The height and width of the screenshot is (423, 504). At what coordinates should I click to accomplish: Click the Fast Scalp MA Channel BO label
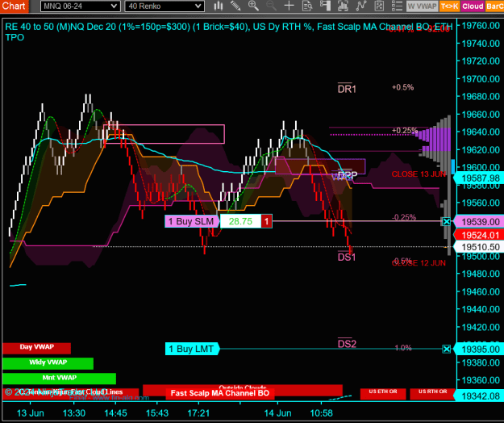click(x=220, y=393)
